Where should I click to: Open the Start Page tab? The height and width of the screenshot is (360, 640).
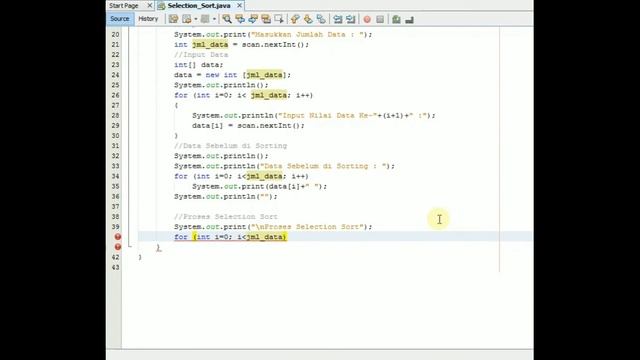pyautogui.click(x=124, y=5)
